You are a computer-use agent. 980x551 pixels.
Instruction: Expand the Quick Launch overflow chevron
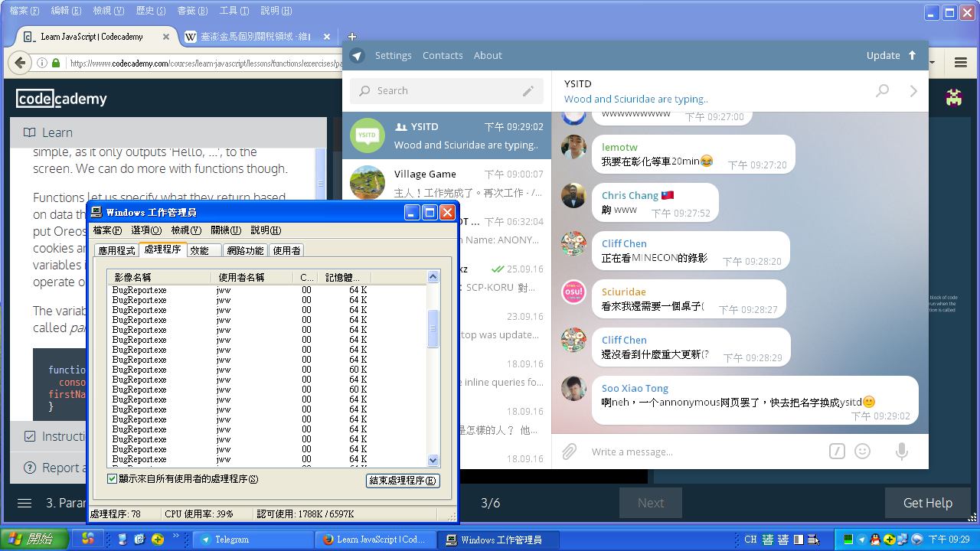click(175, 537)
